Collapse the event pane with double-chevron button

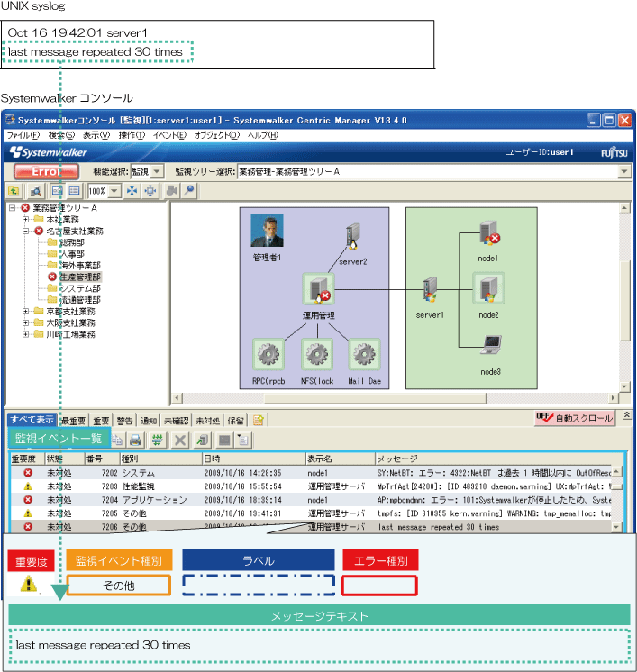(x=627, y=415)
